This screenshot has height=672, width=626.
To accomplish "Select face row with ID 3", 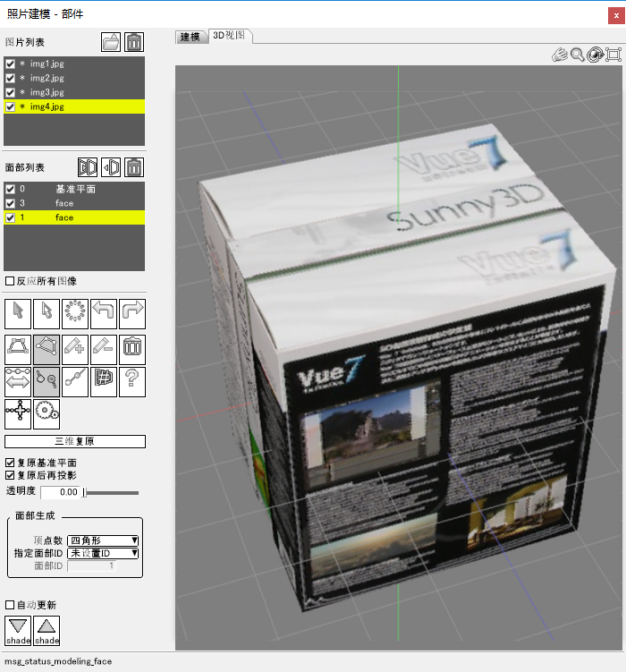I will [x=74, y=203].
